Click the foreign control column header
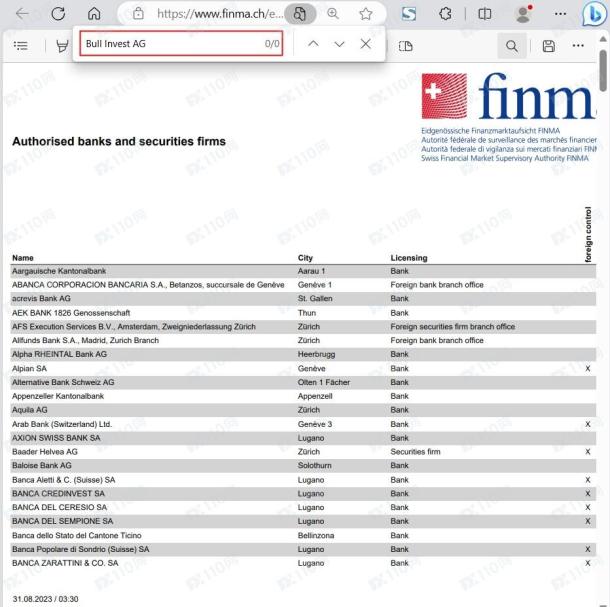This screenshot has width=610, height=607. click(x=588, y=234)
